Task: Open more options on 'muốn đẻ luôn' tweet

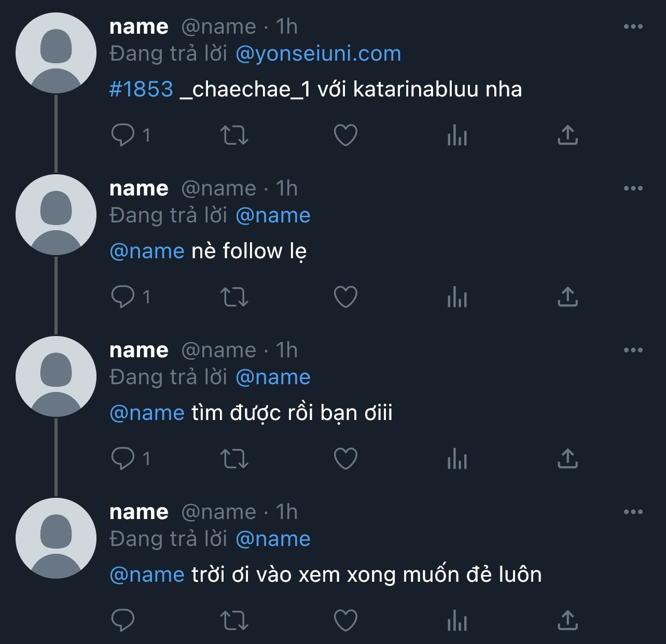Action: point(633,512)
